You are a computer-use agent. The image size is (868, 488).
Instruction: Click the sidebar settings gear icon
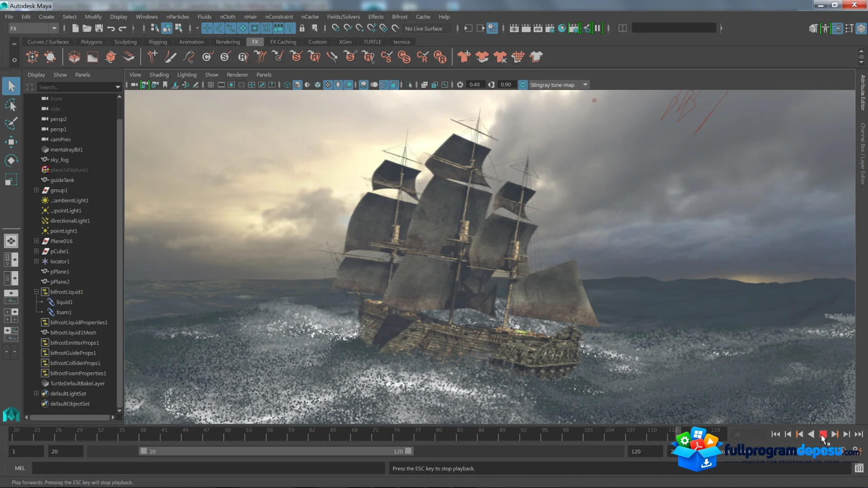tap(14, 60)
